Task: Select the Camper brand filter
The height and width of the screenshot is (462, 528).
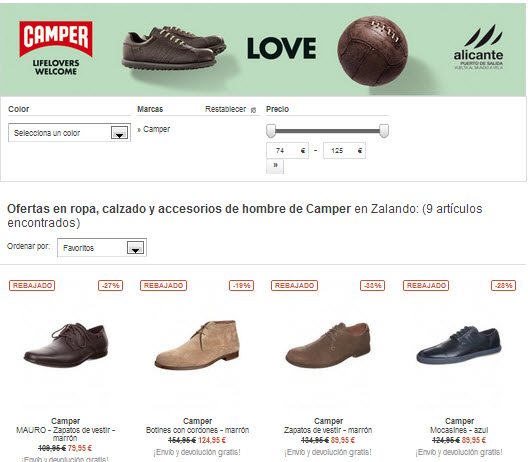Action: coord(156,129)
